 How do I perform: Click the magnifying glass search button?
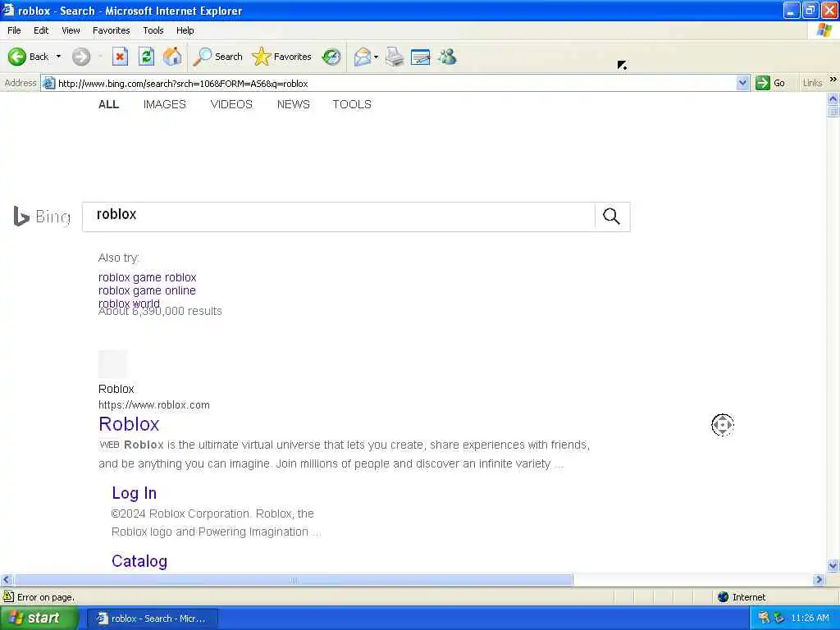(x=612, y=217)
